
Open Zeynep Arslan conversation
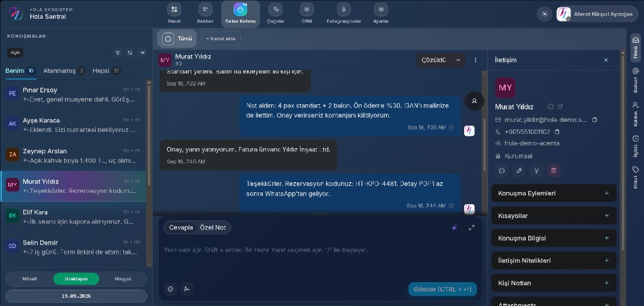(73, 156)
